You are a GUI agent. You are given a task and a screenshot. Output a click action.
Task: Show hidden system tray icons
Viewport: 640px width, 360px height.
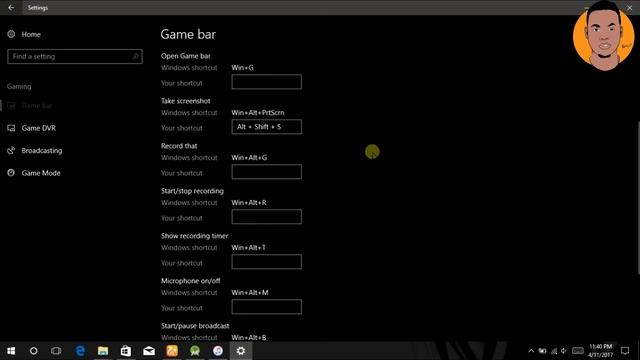(531, 351)
